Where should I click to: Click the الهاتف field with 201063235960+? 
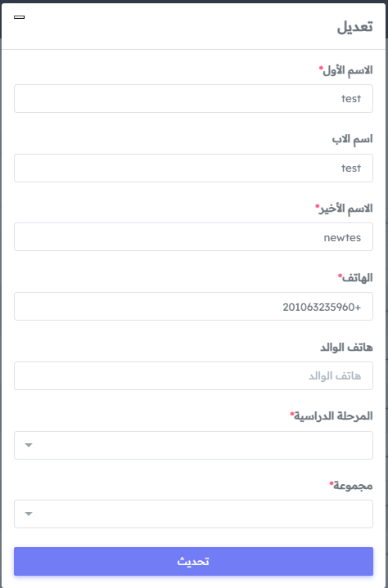[x=194, y=307]
